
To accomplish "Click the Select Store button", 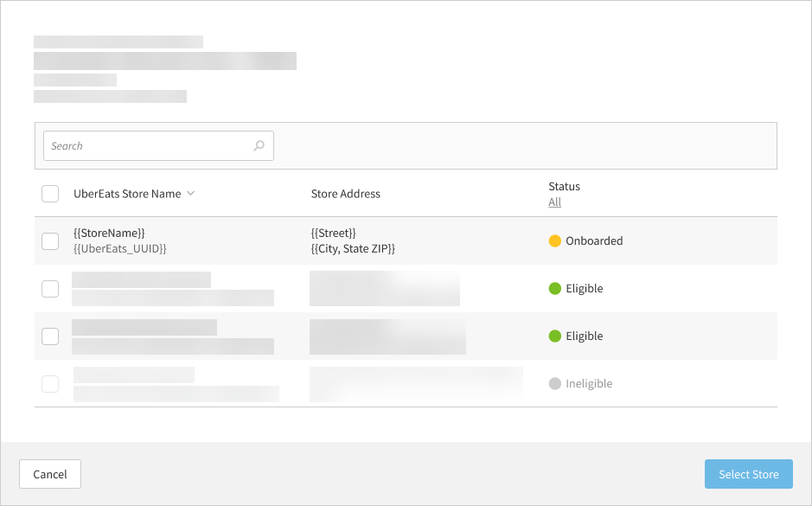I will pyautogui.click(x=748, y=474).
